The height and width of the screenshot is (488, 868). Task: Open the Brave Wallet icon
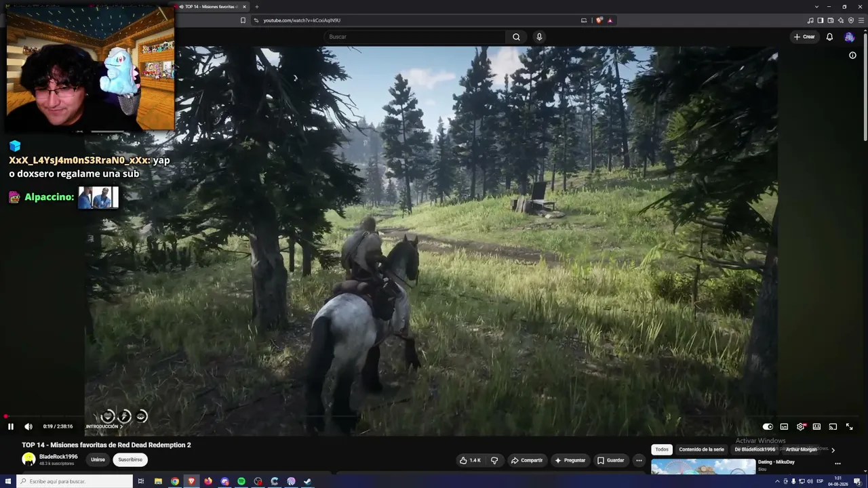(x=831, y=20)
